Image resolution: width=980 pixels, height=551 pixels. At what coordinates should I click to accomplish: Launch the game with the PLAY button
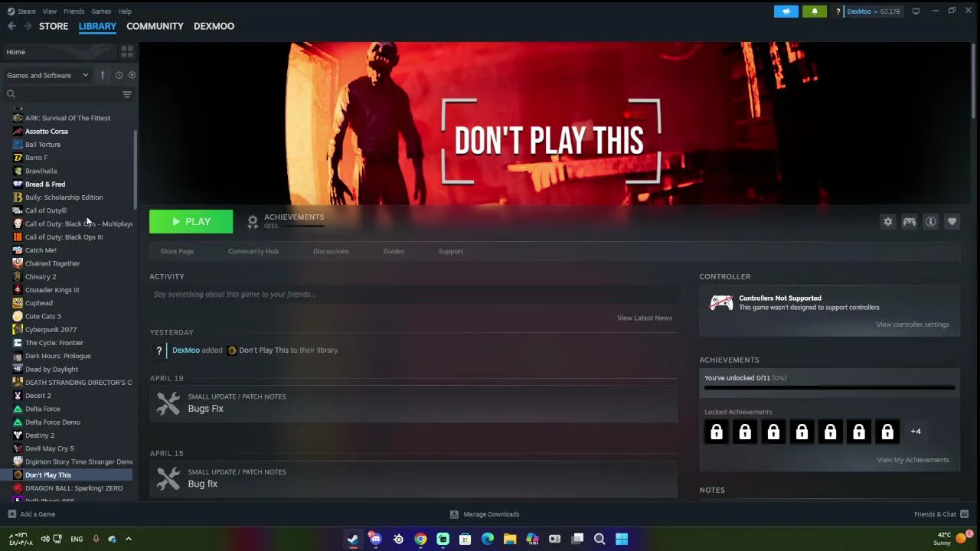[x=191, y=222]
